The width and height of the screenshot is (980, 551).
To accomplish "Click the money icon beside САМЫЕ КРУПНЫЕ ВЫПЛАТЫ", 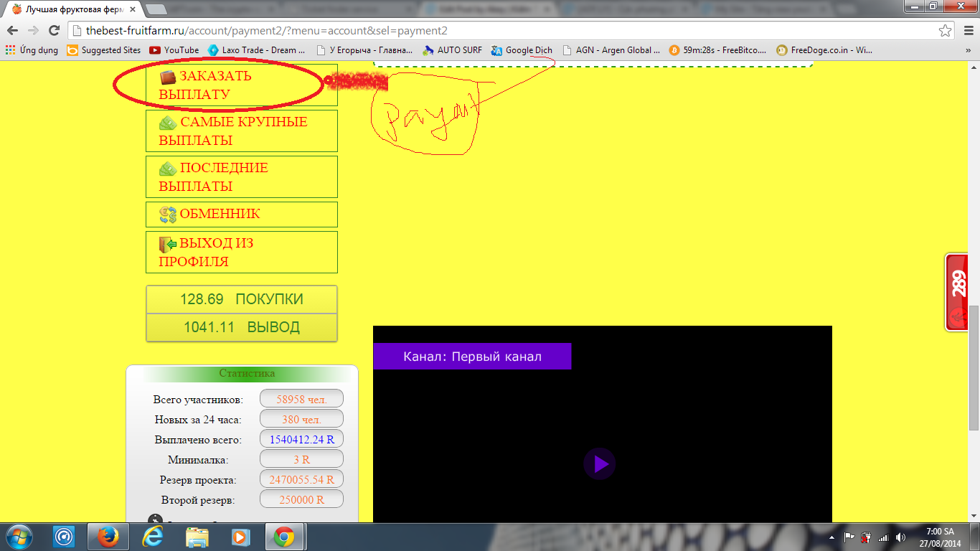I will (x=168, y=123).
